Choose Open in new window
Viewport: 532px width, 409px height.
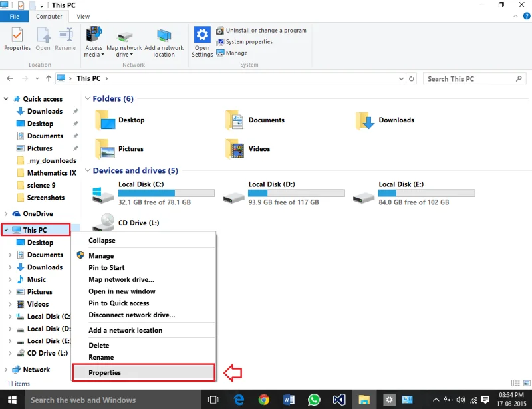coord(144,291)
